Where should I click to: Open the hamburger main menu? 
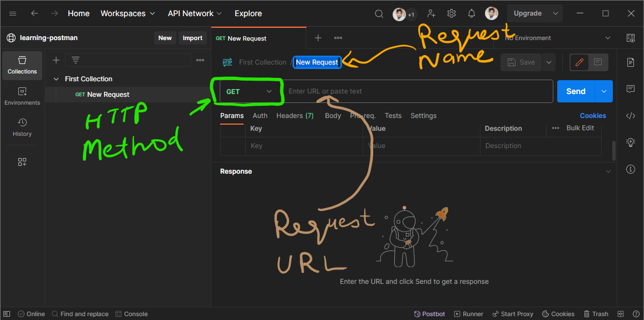13,13
